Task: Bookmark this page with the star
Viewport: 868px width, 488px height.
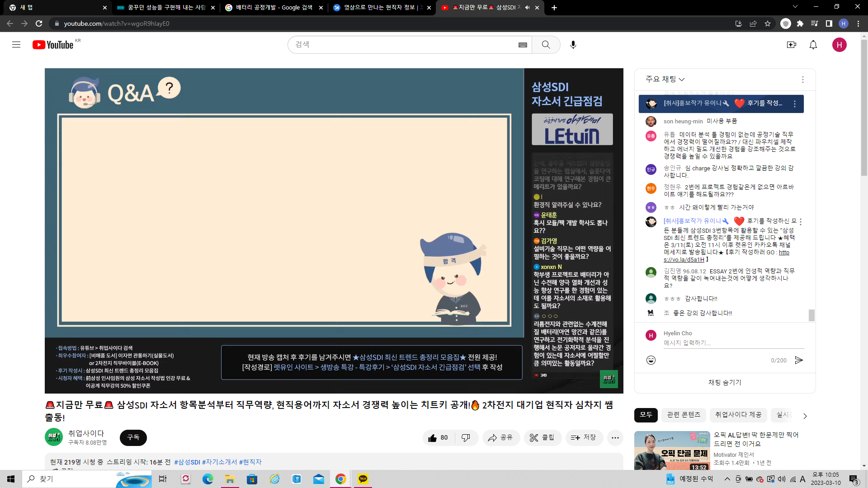Action: pos(768,23)
